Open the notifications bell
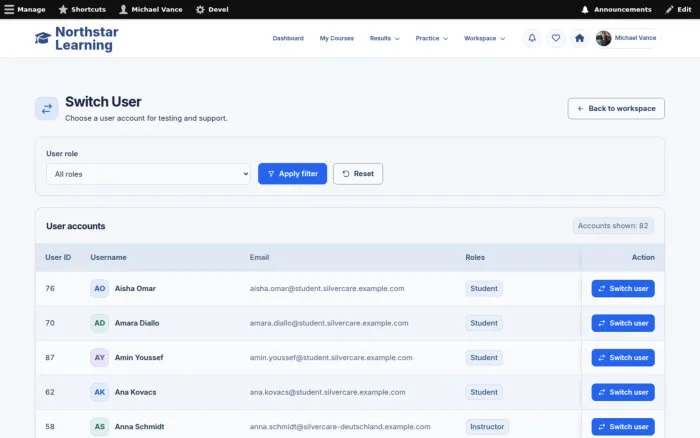The width and height of the screenshot is (700, 438). (532, 38)
